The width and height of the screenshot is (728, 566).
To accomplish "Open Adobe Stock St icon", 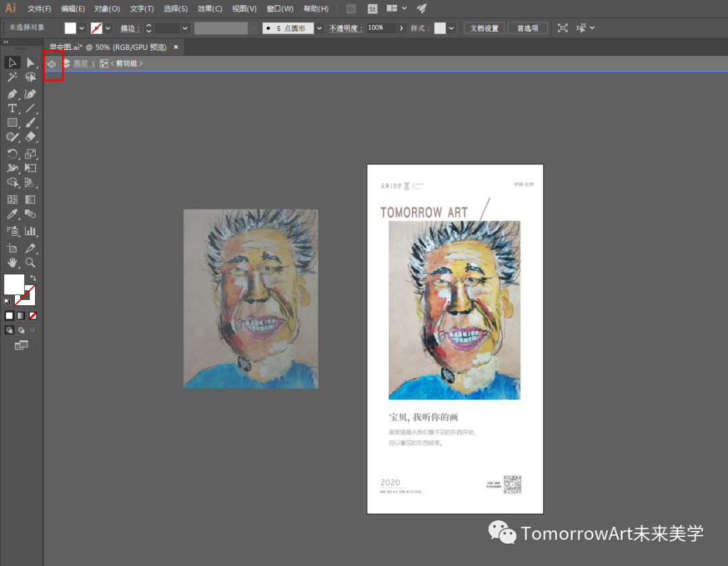I will [x=372, y=8].
